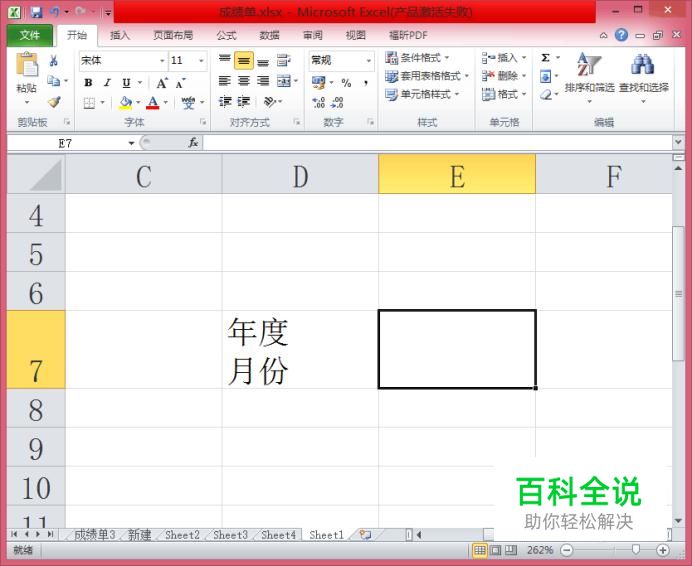
Task: Toggle Italic formatting
Action: point(107,83)
